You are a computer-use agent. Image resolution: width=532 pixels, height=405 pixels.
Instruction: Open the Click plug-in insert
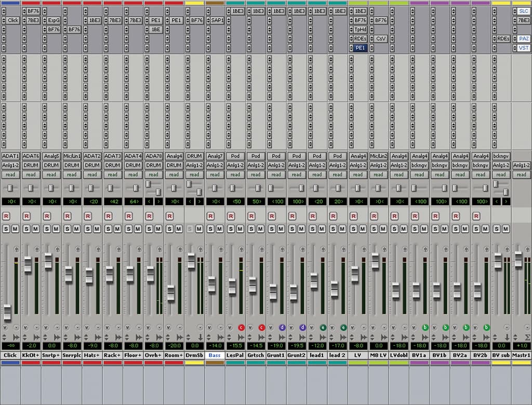coord(13,20)
